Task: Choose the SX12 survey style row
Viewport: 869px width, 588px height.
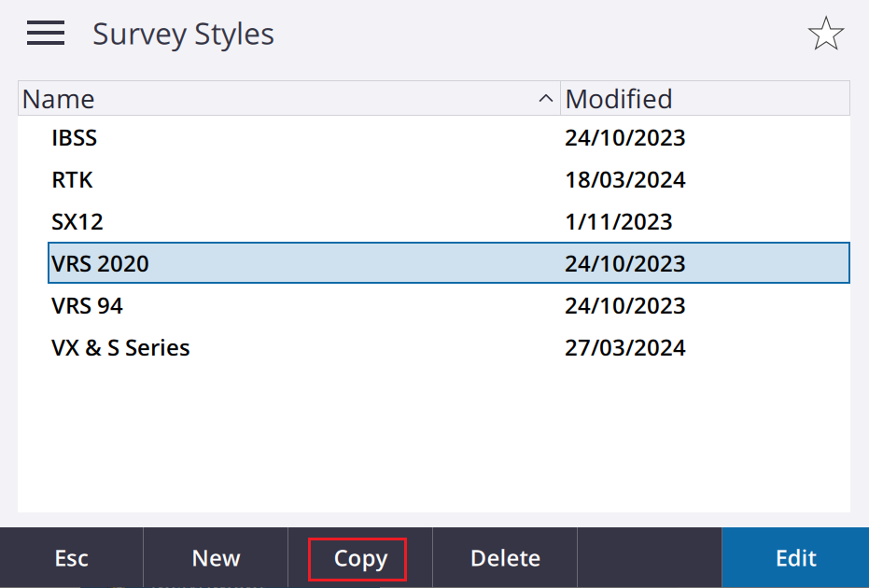Action: [449, 222]
